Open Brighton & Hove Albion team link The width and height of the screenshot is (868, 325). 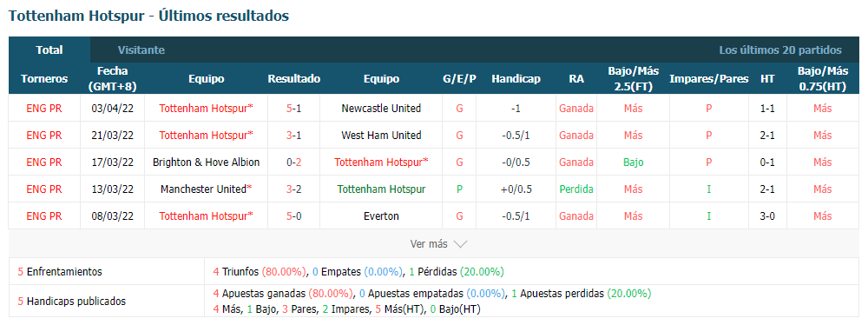(206, 162)
